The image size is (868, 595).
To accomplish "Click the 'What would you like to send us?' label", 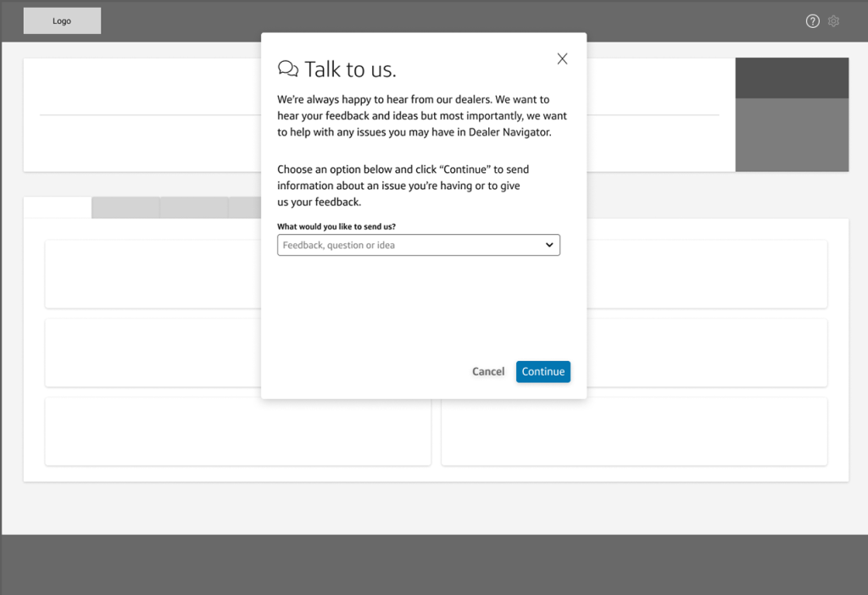I will [x=337, y=226].
